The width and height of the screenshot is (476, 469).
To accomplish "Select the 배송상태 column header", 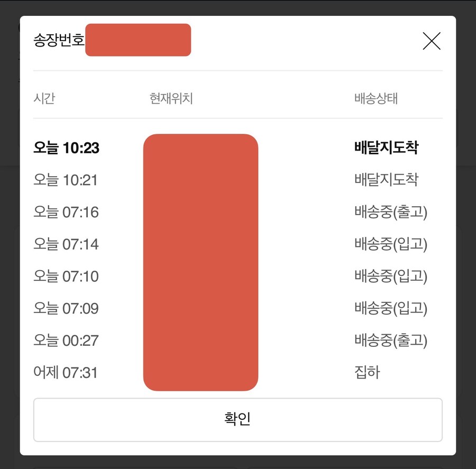I will (374, 97).
